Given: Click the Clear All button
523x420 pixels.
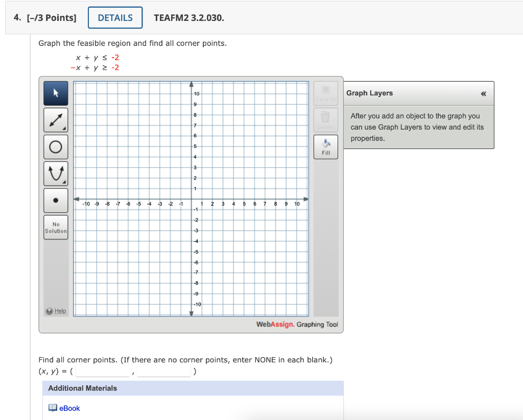Looking at the screenshot, I should click(326, 93).
